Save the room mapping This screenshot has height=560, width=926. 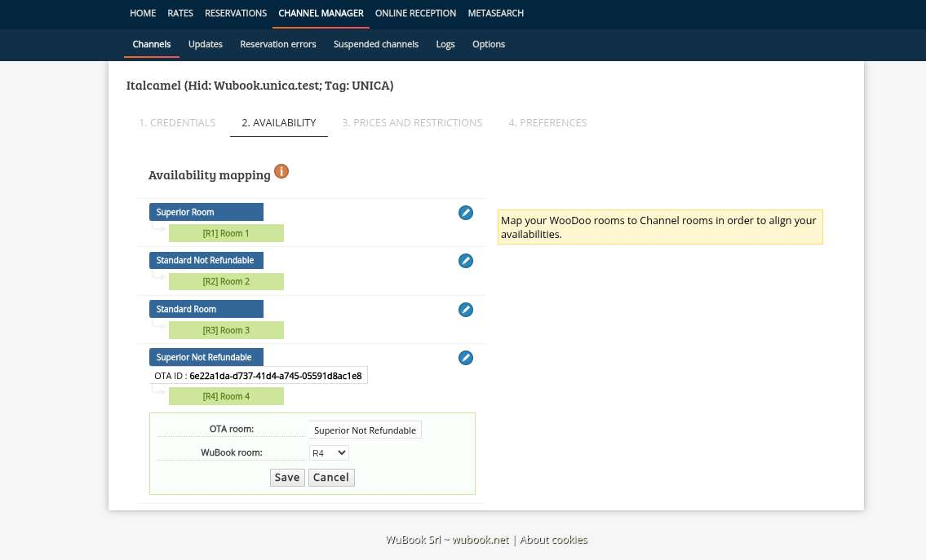tap(286, 478)
